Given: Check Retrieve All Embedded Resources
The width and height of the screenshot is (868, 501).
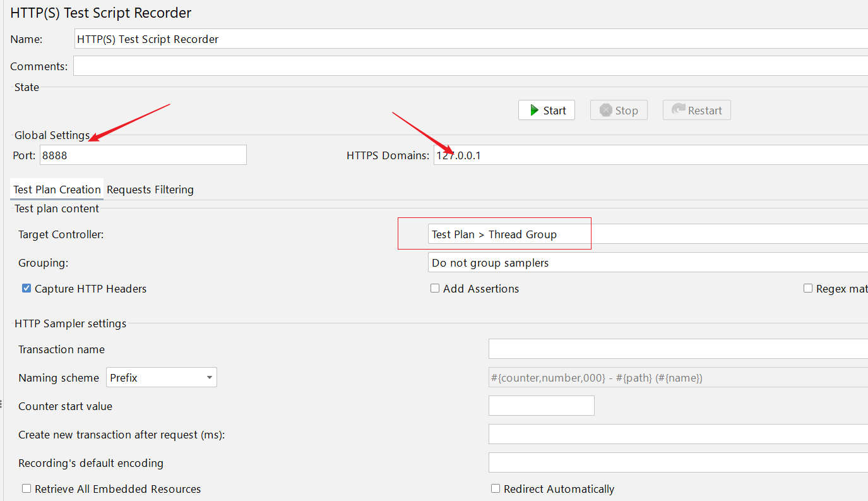Looking at the screenshot, I should point(27,489).
